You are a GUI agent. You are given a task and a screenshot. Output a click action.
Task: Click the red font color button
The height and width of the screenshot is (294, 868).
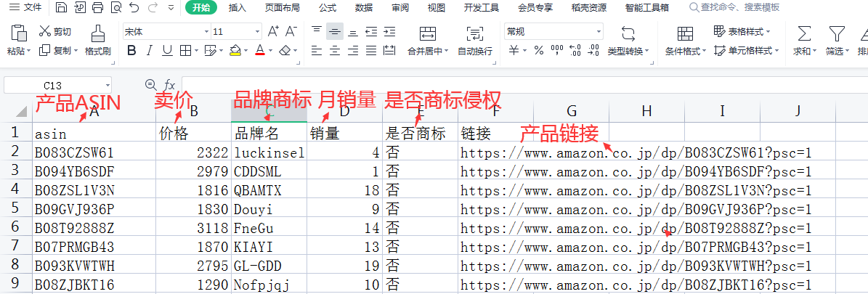pos(260,51)
